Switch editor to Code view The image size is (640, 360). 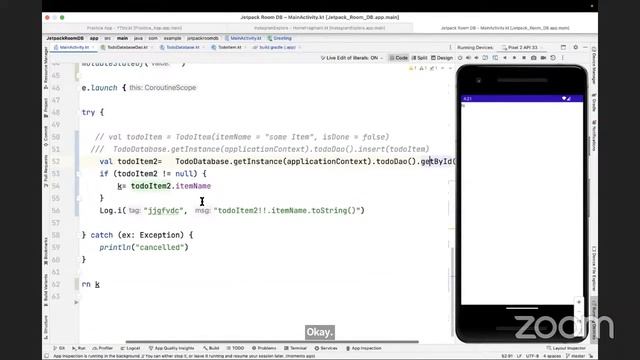(398, 58)
